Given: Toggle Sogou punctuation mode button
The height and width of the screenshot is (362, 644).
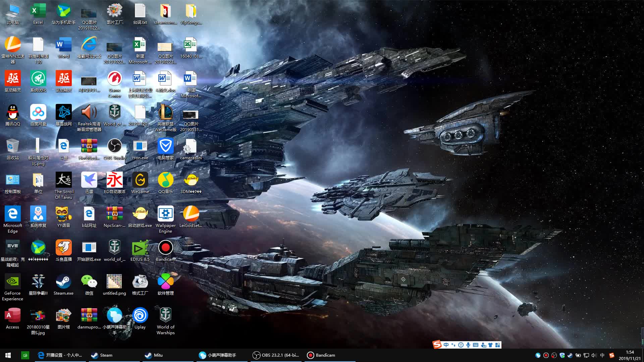Looking at the screenshot, I should coord(453,345).
